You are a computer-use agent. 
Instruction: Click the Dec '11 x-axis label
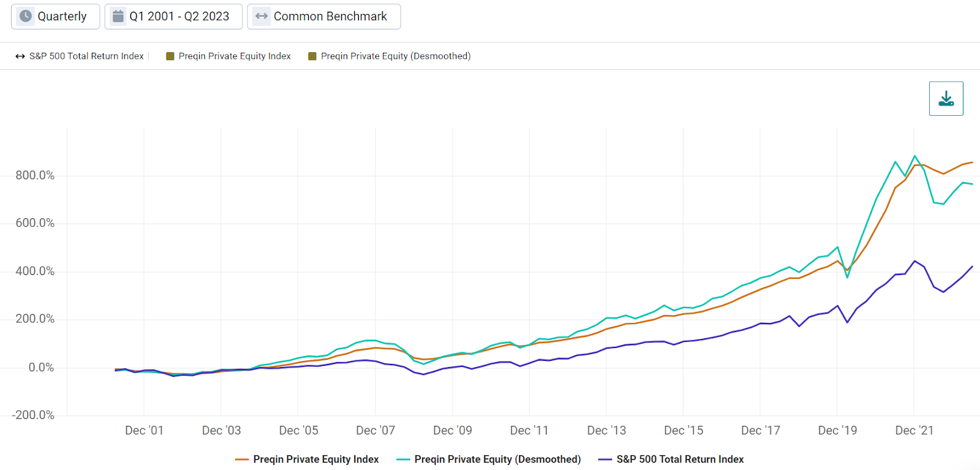pos(529,430)
